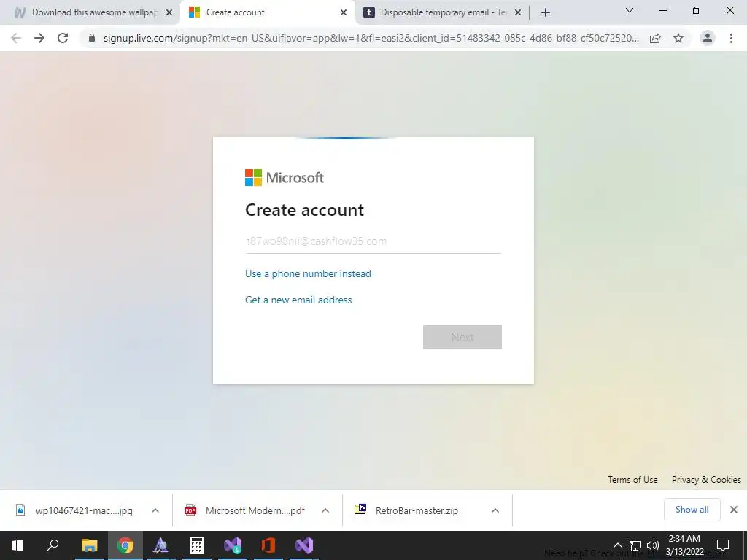Close the downloads bar
Image resolution: width=747 pixels, height=560 pixels.
pyautogui.click(x=734, y=510)
